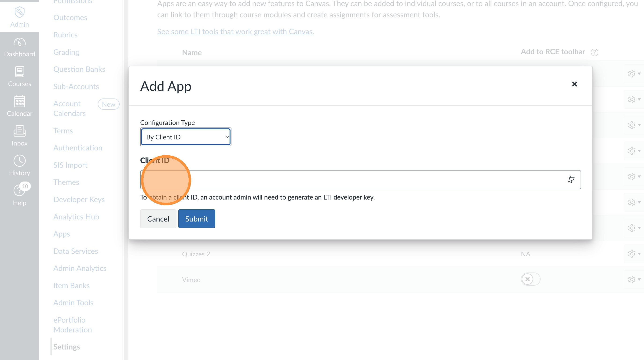644x360 pixels.
Task: Open Developer Keys in account menu
Action: tap(79, 199)
